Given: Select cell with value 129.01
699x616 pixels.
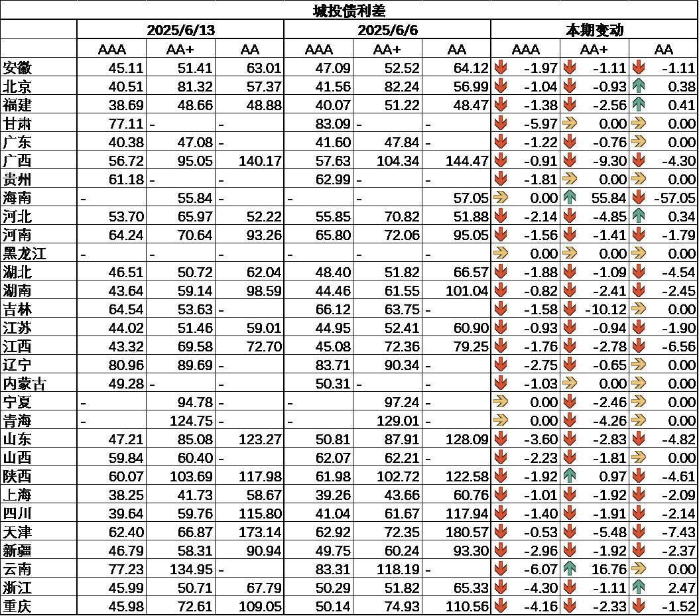Looking at the screenshot, I should coord(387,420).
